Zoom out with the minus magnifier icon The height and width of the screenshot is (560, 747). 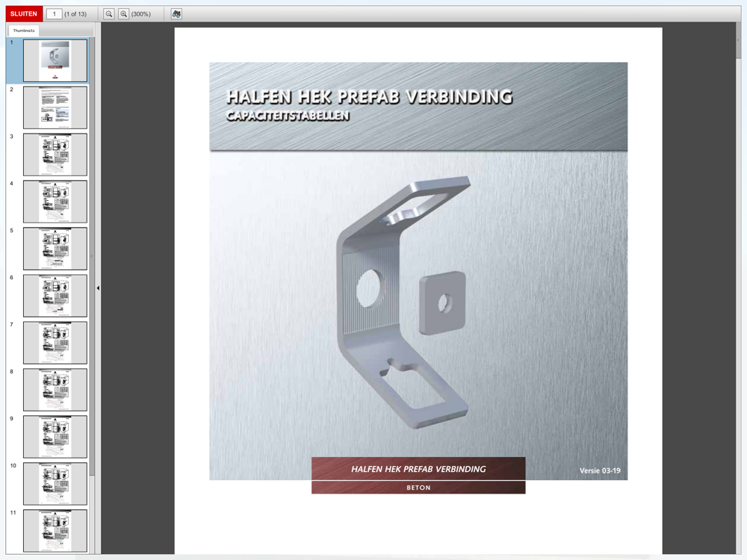pyautogui.click(x=109, y=13)
